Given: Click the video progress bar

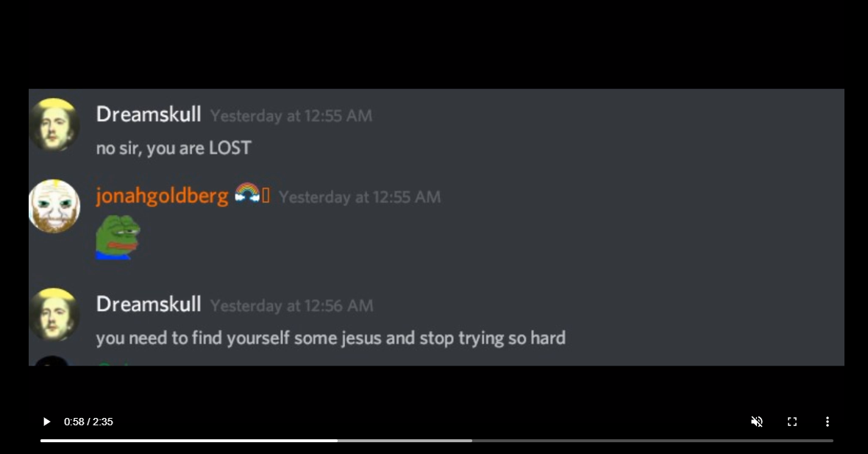Looking at the screenshot, I should [x=437, y=441].
